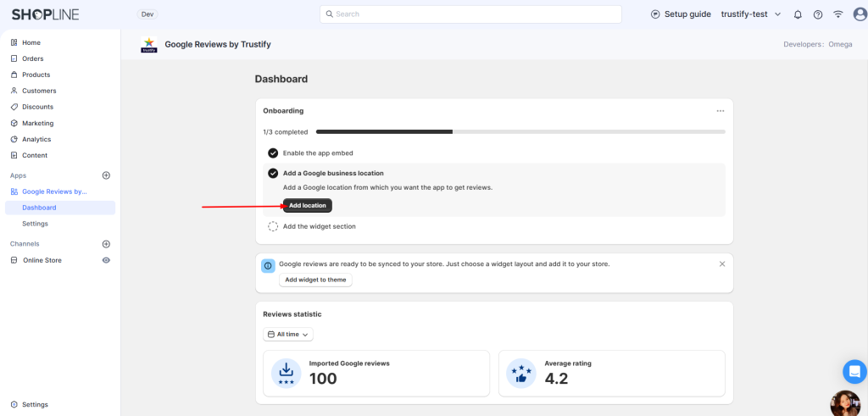Click the onboarding progress bar
This screenshot has height=416, width=868.
click(520, 131)
